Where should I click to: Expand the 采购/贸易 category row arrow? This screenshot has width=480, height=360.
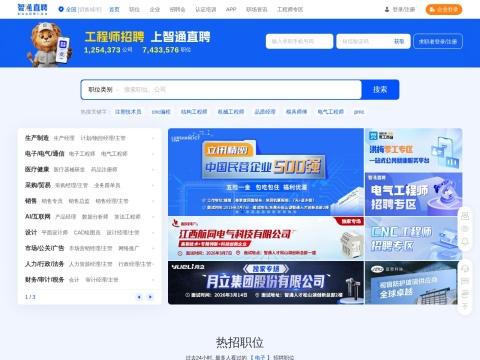coord(153,185)
